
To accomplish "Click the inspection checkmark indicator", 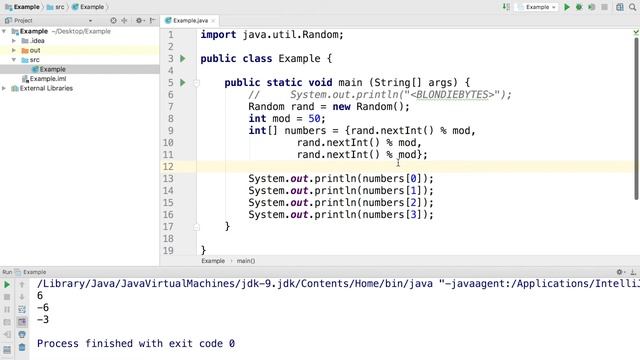I will click(636, 32).
